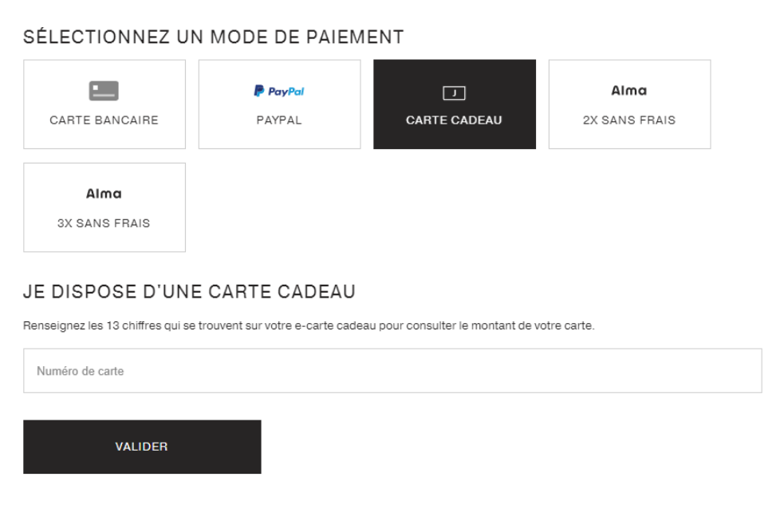The width and height of the screenshot is (780, 532).
Task: Click the Carte Cadeau label text
Action: point(454,120)
